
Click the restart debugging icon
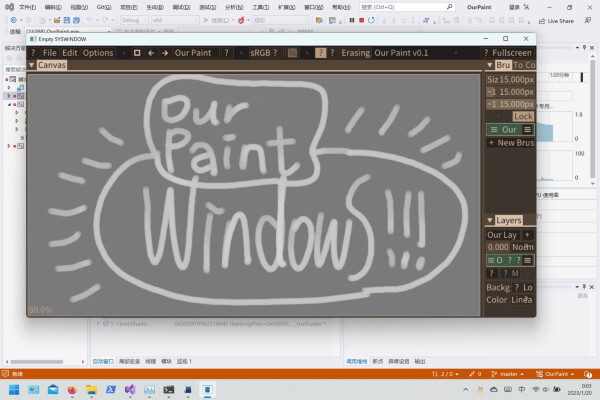pos(371,20)
